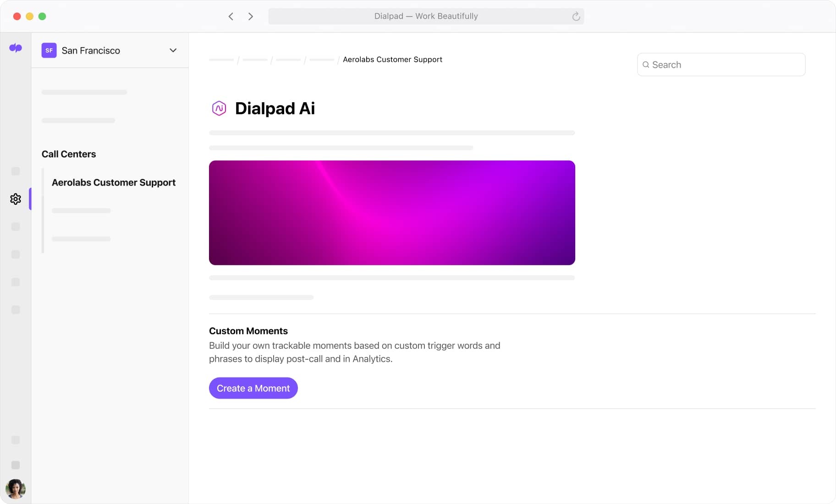Click the last sidebar icon above the avatar
Image resolution: width=836 pixels, height=504 pixels.
(x=16, y=465)
